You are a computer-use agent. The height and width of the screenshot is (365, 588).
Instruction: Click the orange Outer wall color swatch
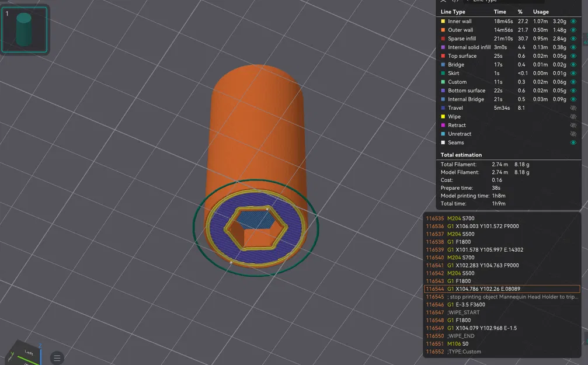click(443, 30)
